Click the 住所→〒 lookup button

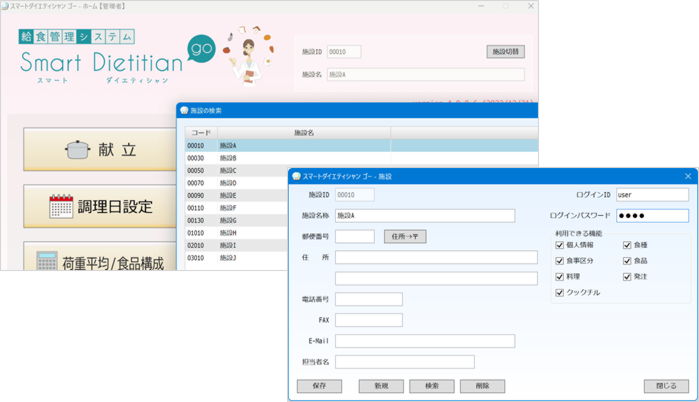[405, 237]
